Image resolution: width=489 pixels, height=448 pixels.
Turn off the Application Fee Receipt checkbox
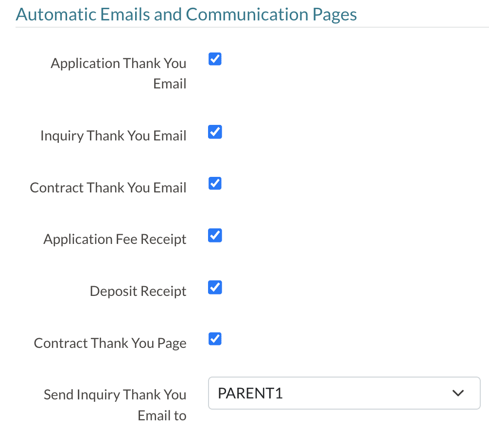click(215, 236)
